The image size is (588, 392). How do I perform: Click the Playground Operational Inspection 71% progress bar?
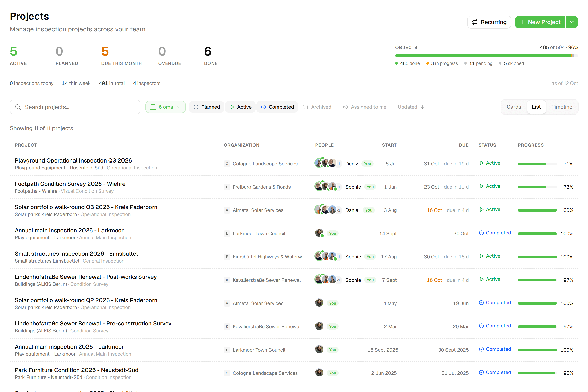click(x=537, y=164)
